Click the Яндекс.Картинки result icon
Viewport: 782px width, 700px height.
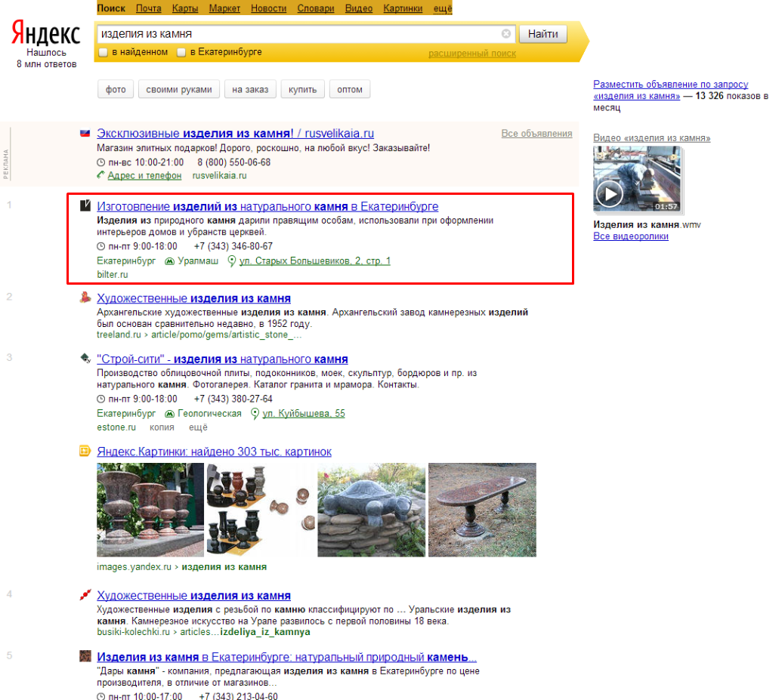(x=85, y=451)
